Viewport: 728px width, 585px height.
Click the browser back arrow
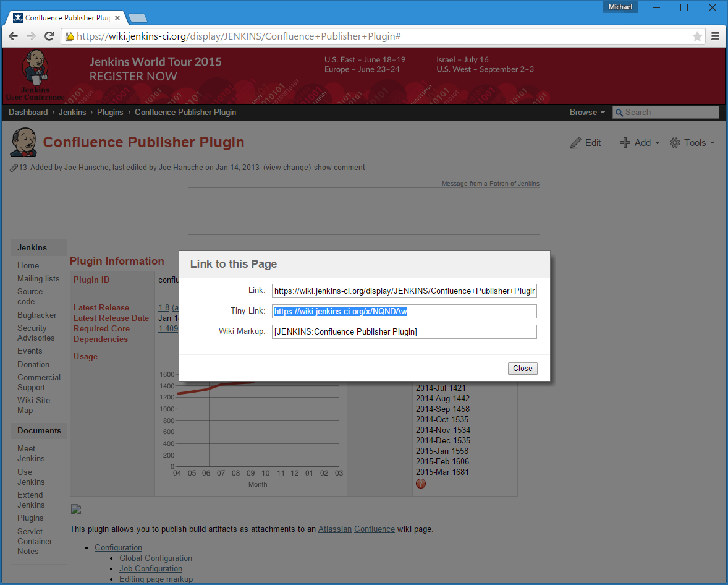13,36
